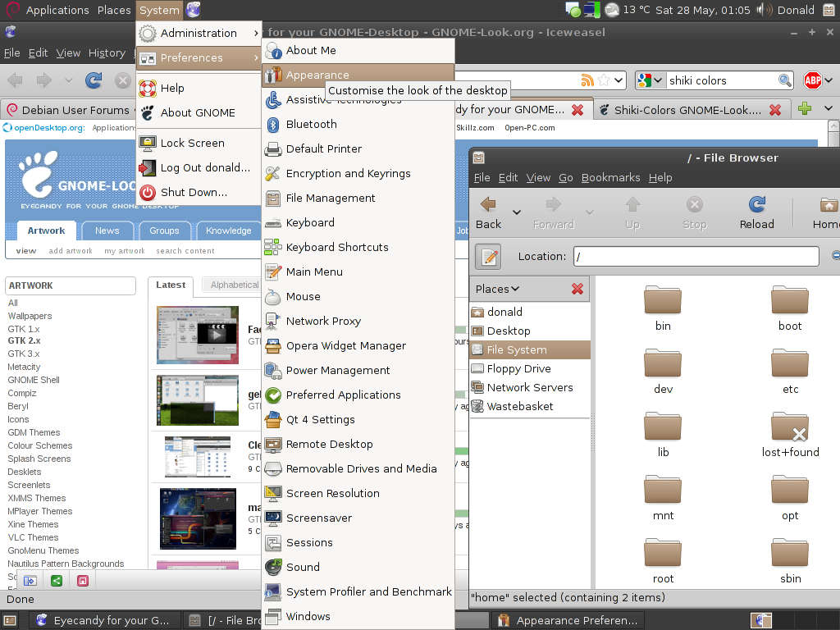The width and height of the screenshot is (840, 630).
Task: Open Back history dropdown arrow in File Browser
Action: [x=517, y=212]
